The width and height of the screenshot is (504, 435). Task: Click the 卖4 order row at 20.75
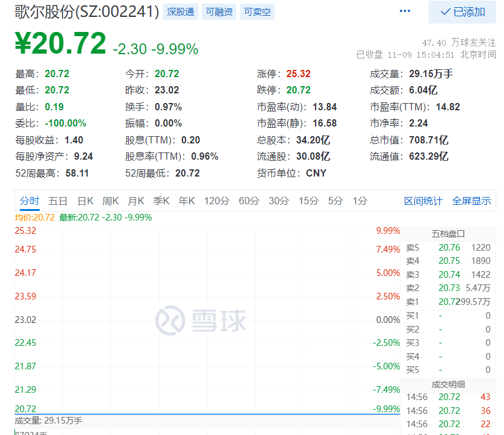click(x=448, y=261)
